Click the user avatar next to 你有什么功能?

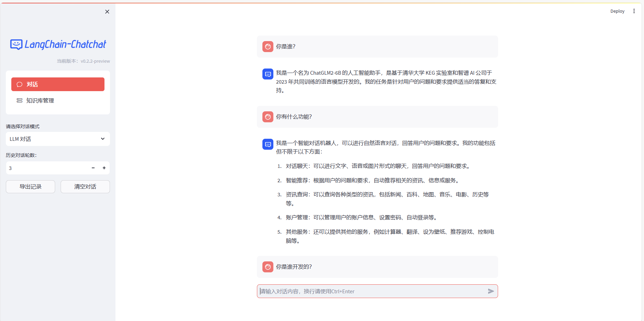[x=268, y=117]
